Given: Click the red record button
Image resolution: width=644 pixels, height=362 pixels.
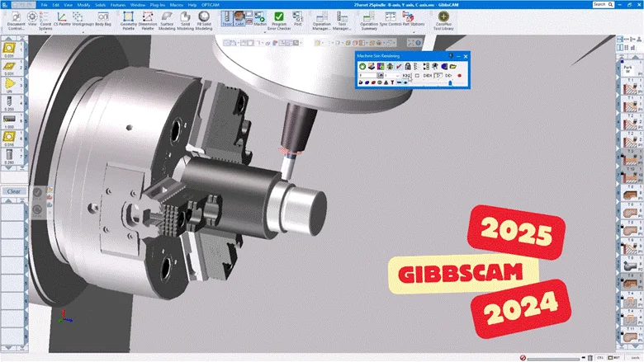Looking at the screenshot, I should 460,75.
